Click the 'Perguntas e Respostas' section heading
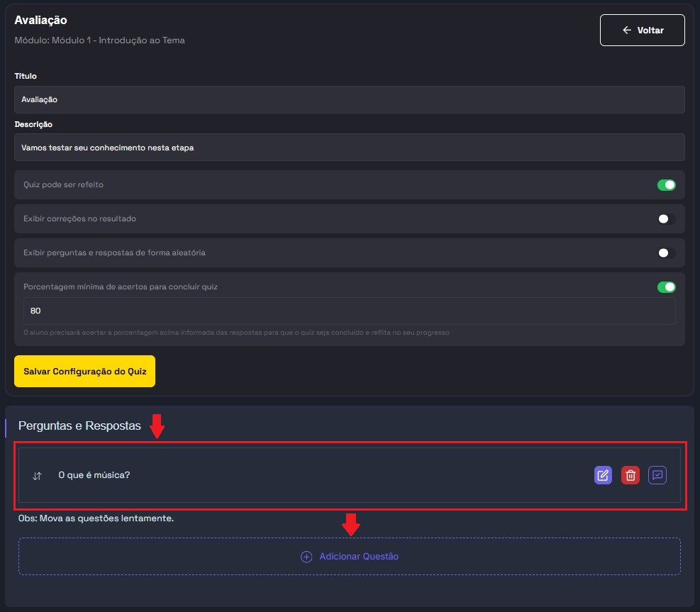 tap(79, 426)
